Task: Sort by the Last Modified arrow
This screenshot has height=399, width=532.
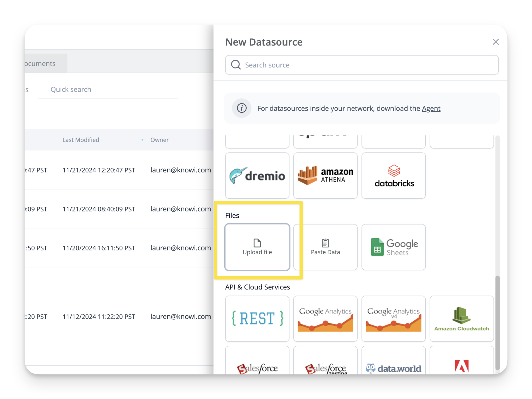Action: pyautogui.click(x=142, y=140)
